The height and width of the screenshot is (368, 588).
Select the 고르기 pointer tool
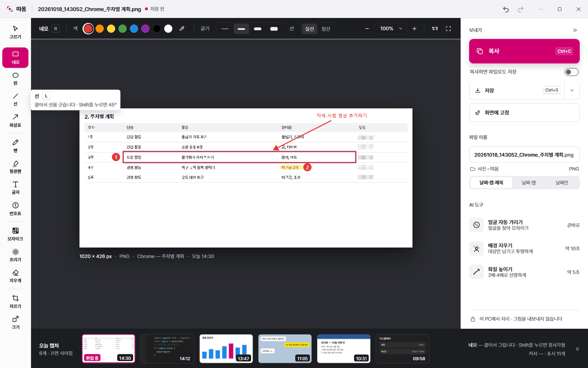tap(16, 32)
